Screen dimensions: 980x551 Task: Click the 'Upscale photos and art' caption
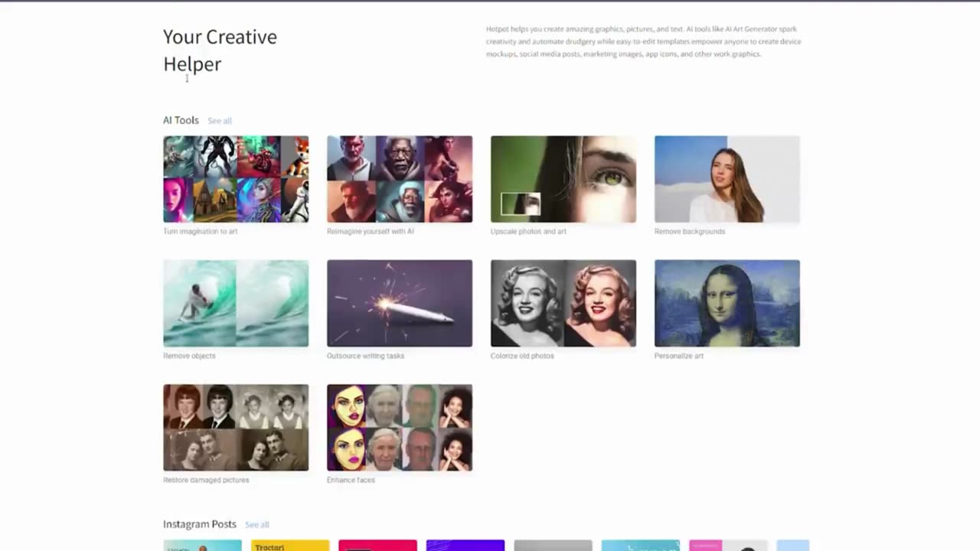pyautogui.click(x=528, y=231)
